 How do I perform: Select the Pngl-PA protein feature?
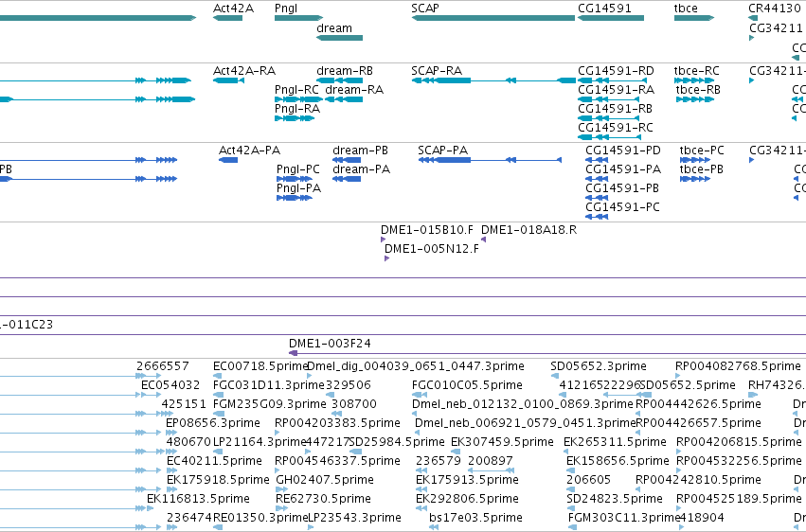click(295, 198)
